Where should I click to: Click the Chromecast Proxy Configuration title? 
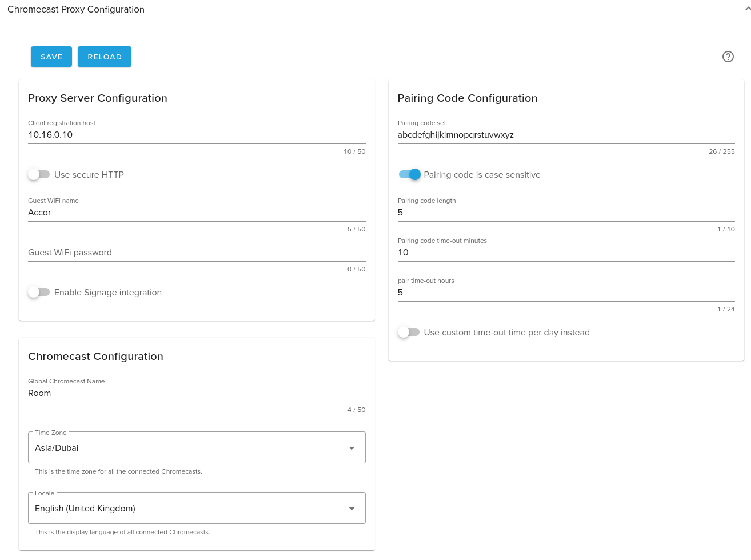click(76, 9)
